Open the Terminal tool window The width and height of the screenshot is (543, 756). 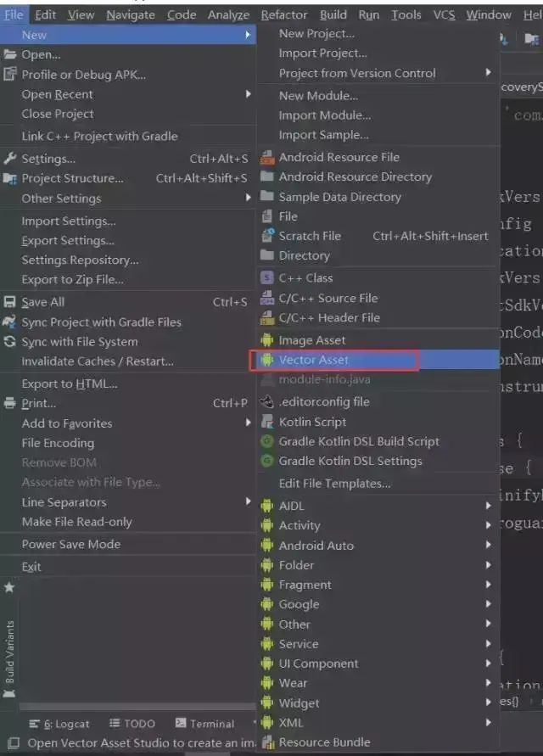(x=205, y=723)
